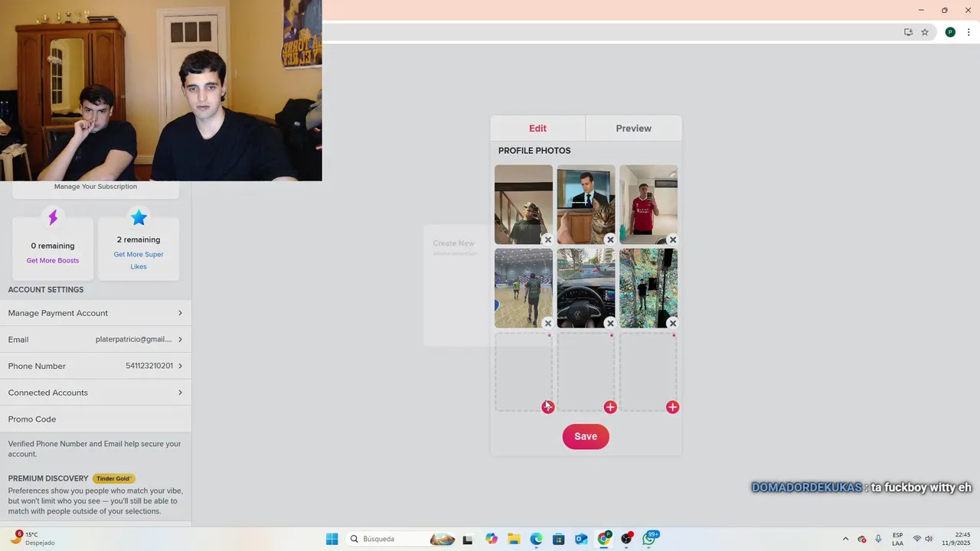Open Manage Payment Account settings
980x551 pixels.
[96, 313]
